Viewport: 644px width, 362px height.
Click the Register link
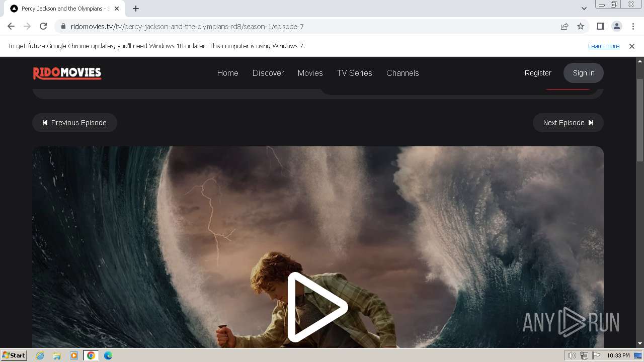pyautogui.click(x=538, y=73)
